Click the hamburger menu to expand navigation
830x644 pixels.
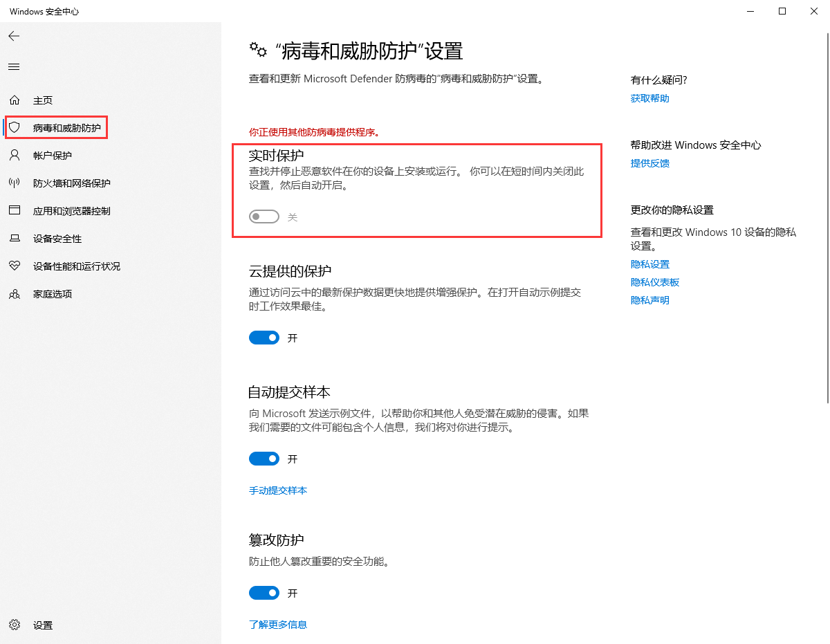tap(14, 66)
